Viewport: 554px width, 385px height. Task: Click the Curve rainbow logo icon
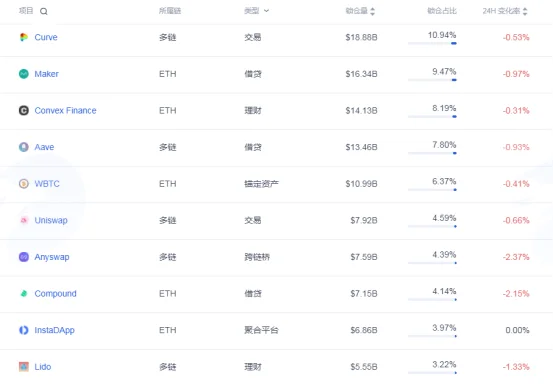pyautogui.click(x=24, y=37)
